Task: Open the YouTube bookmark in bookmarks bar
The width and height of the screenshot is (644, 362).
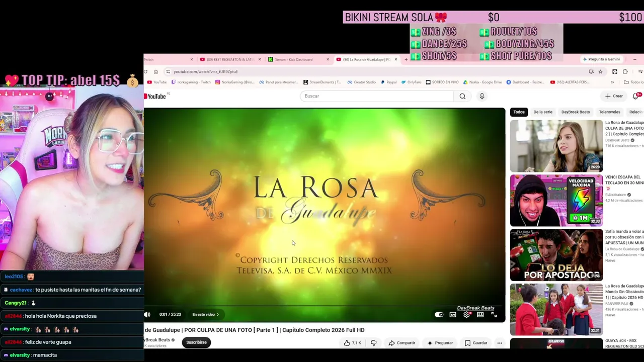Action: tap(157, 82)
